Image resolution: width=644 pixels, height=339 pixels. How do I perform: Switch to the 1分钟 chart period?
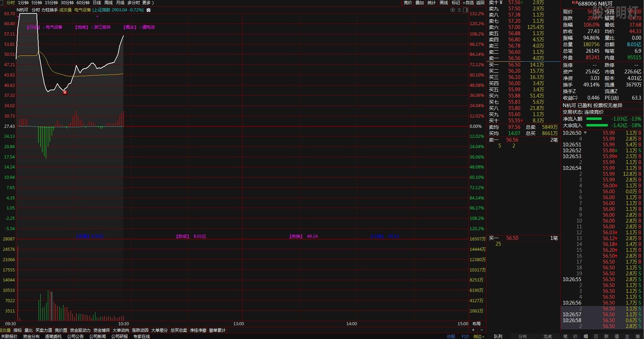tap(23, 2)
